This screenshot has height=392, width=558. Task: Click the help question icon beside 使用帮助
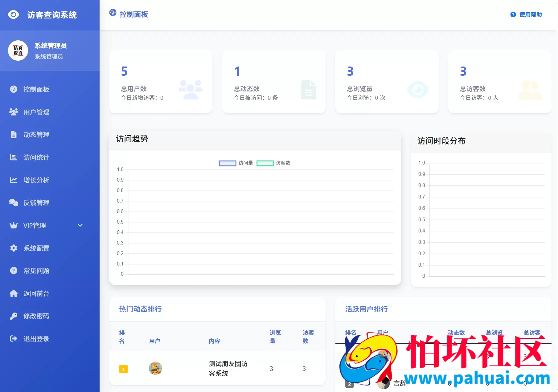click(513, 14)
